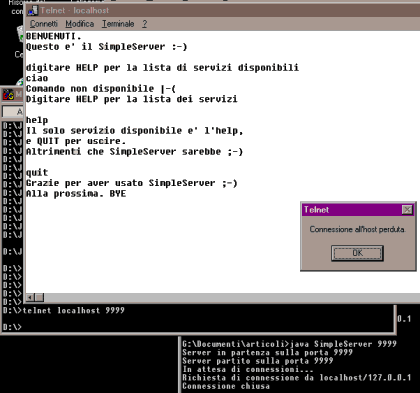Click the horizontal scrollbar thumb in Telnet

click(x=40, y=297)
